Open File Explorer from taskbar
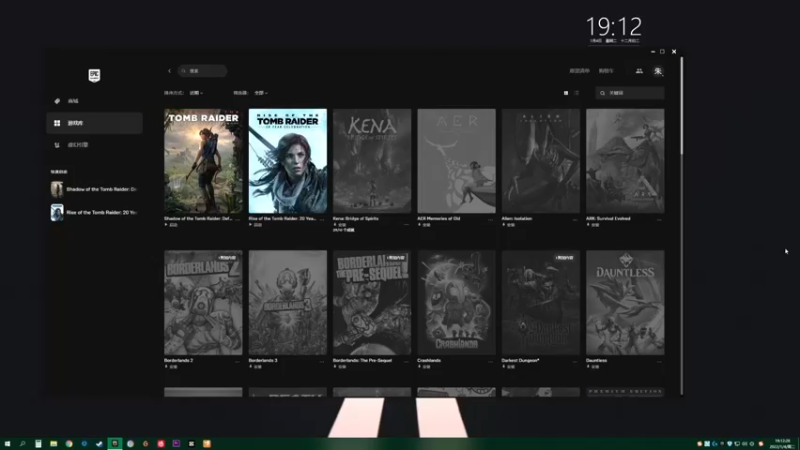Image resolution: width=800 pixels, height=450 pixels. coord(54,444)
